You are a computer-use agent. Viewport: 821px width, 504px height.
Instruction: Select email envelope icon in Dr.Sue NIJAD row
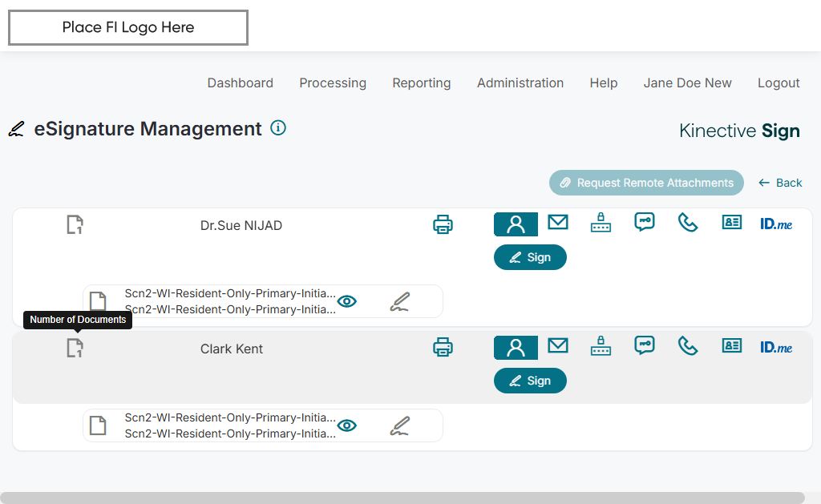(558, 223)
